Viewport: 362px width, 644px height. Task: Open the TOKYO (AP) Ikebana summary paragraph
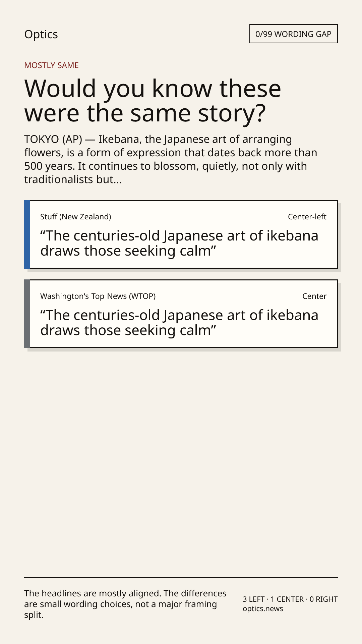171,159
